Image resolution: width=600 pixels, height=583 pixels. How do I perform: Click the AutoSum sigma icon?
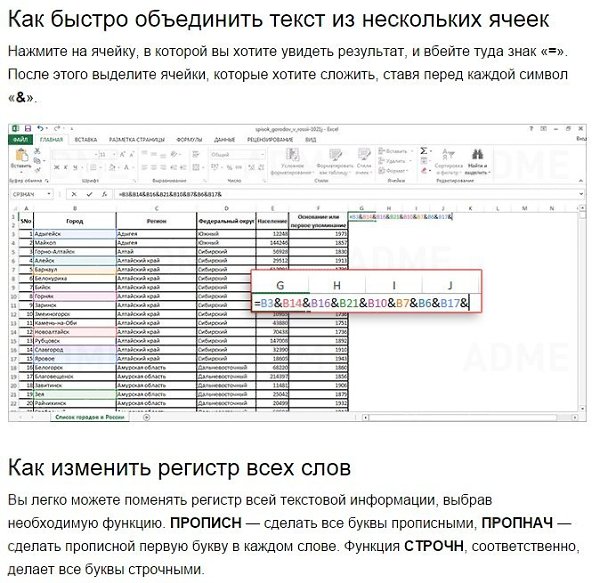424,151
